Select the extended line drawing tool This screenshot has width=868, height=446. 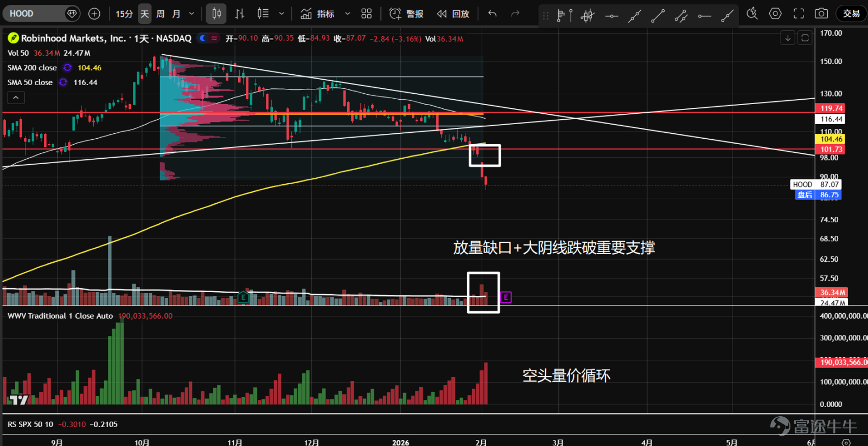coord(635,16)
